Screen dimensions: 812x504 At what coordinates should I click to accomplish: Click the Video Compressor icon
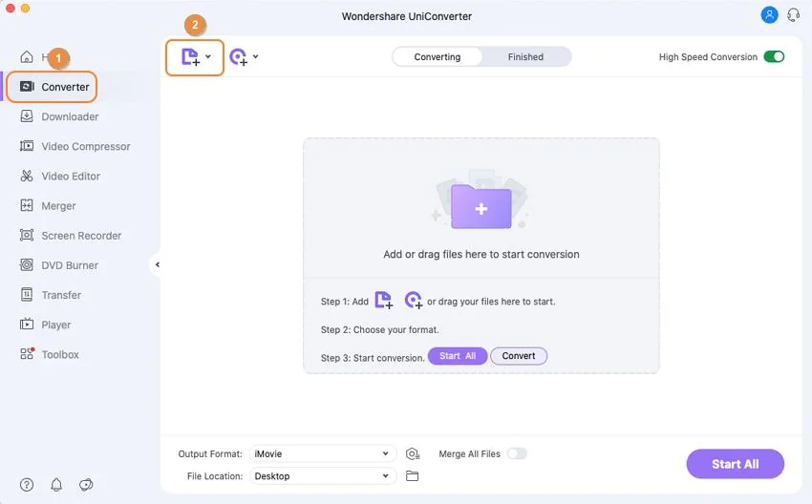click(x=27, y=146)
